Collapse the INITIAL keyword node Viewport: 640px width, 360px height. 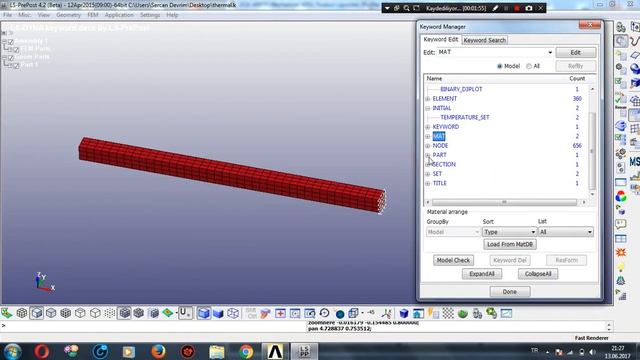tap(428, 108)
